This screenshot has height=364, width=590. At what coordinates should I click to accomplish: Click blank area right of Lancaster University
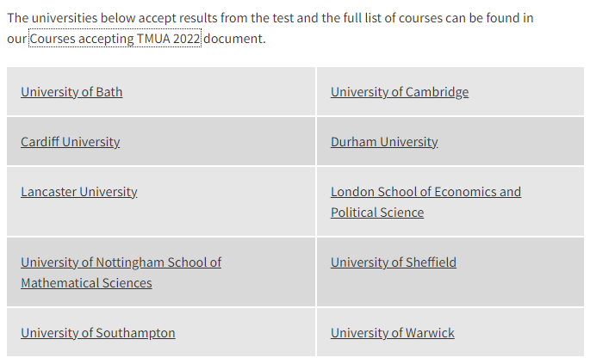click(x=226, y=202)
